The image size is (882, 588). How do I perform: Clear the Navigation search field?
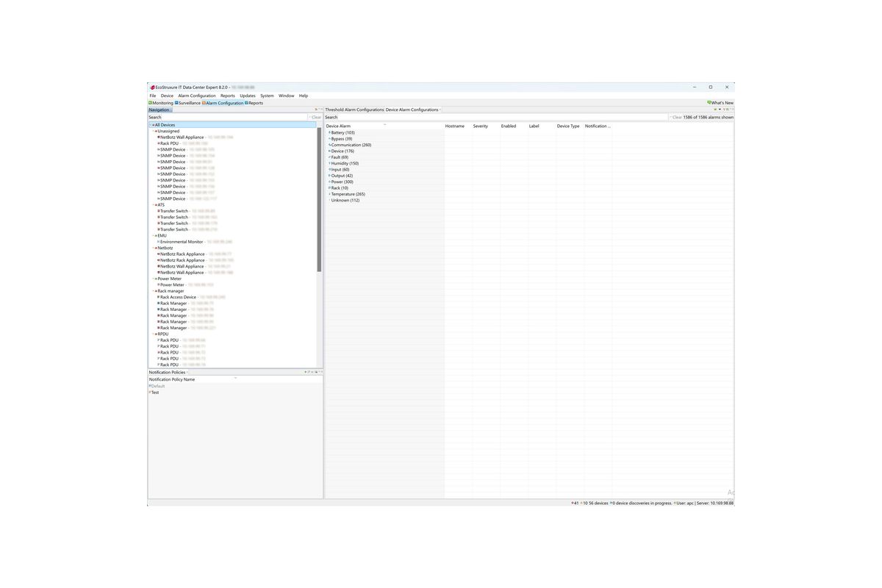click(315, 118)
